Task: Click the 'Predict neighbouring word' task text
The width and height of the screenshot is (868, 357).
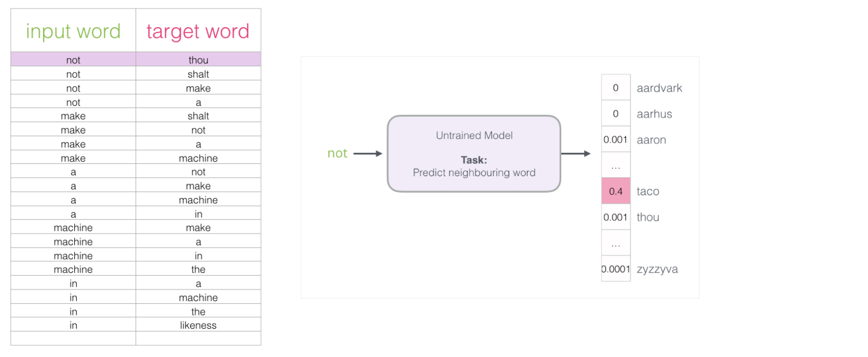Action: click(x=474, y=173)
